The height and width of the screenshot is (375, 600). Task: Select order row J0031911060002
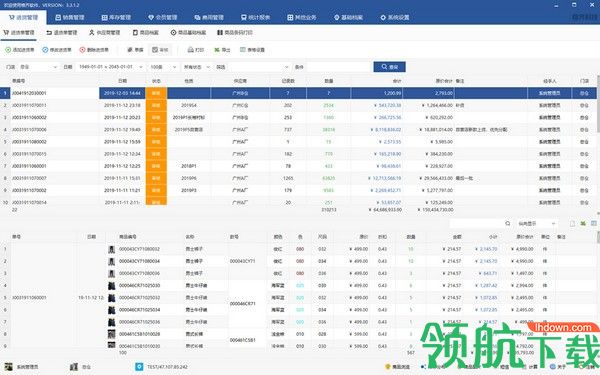click(298, 117)
